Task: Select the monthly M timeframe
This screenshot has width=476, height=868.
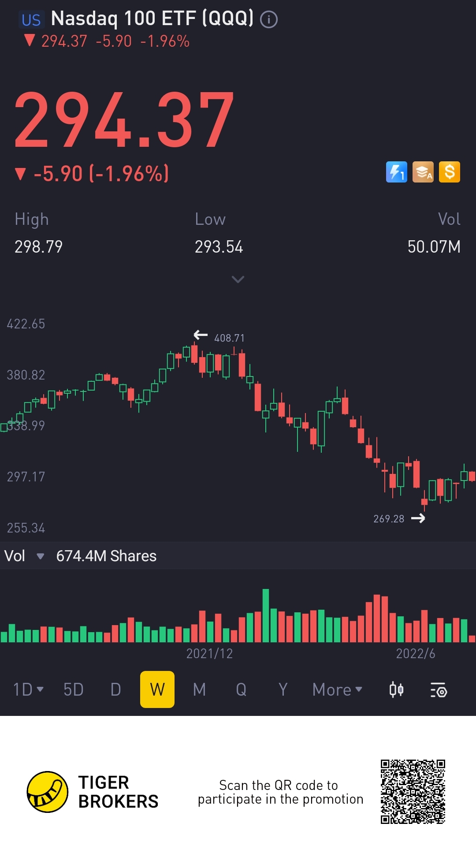Action: tap(199, 689)
